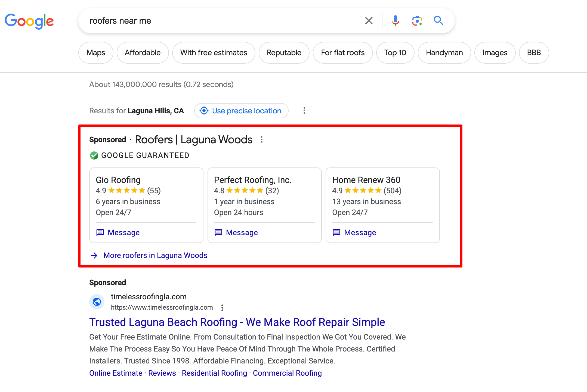Image resolution: width=587 pixels, height=392 pixels.
Task: Open Google Lens image search
Action: pyautogui.click(x=417, y=21)
